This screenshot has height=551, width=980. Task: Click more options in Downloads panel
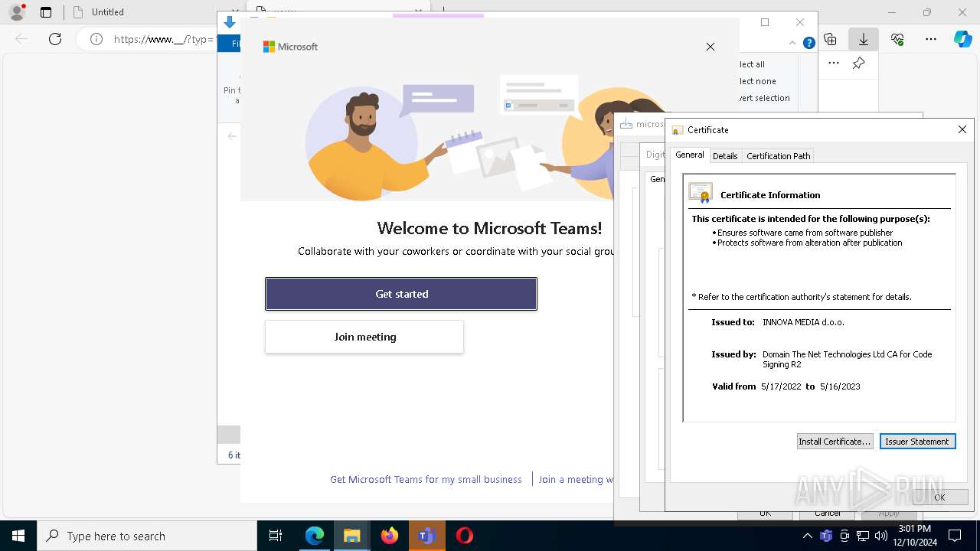point(834,64)
